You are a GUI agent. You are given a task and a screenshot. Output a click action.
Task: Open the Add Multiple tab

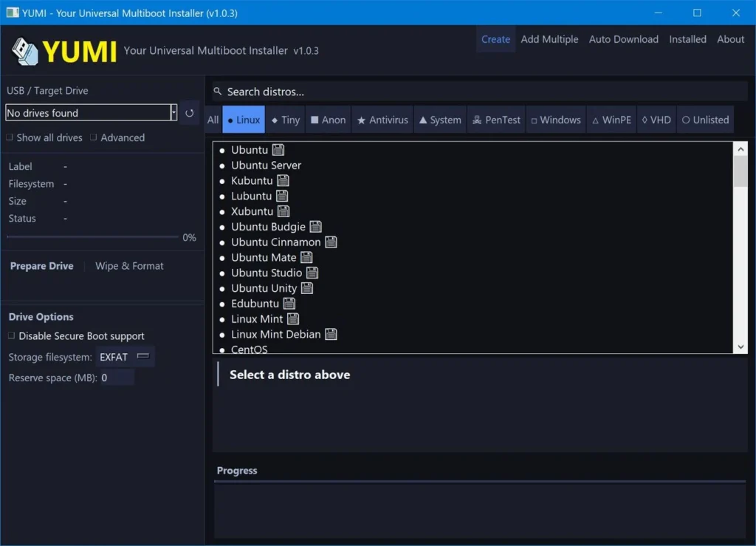click(549, 39)
